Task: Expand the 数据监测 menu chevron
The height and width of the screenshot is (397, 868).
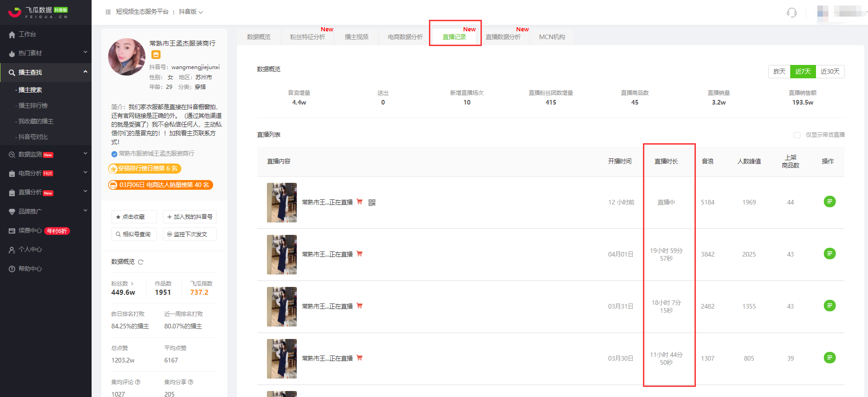Action: (85, 153)
